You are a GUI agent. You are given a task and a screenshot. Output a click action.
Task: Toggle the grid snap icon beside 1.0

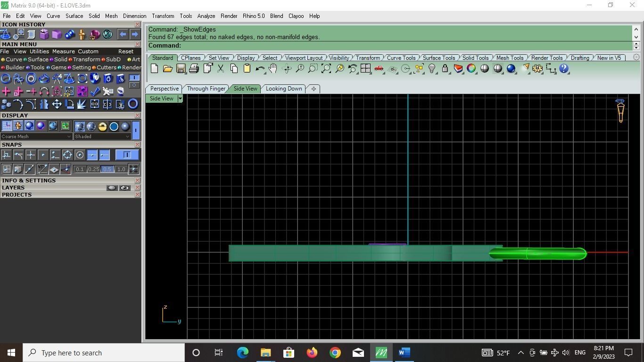(x=133, y=169)
